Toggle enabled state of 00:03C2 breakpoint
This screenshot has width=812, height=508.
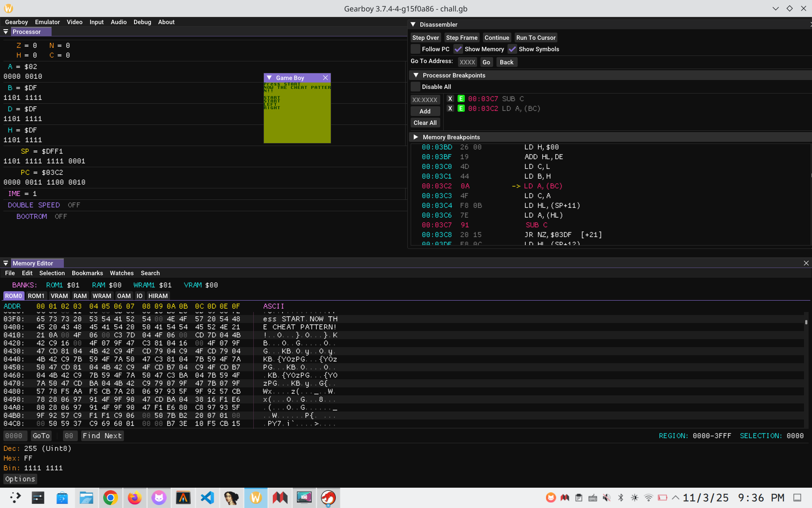[x=461, y=108]
